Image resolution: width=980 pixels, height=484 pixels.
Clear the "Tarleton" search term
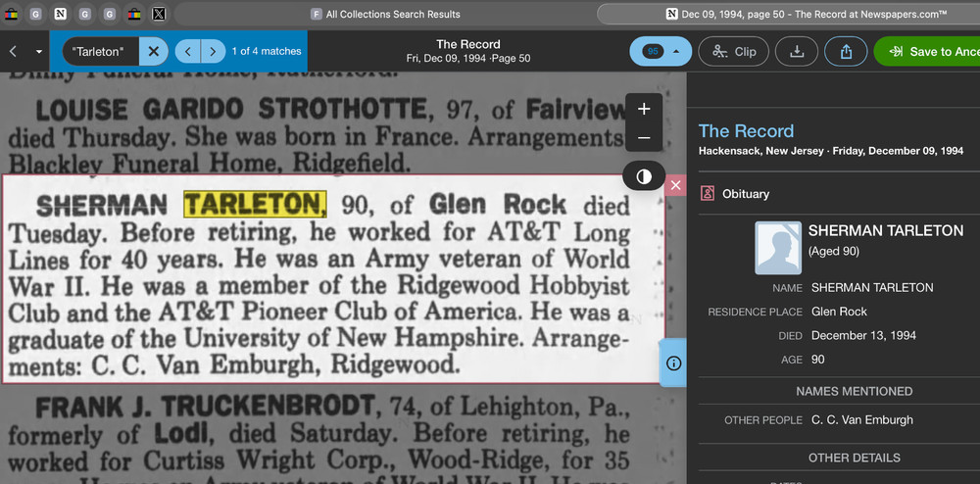click(153, 51)
